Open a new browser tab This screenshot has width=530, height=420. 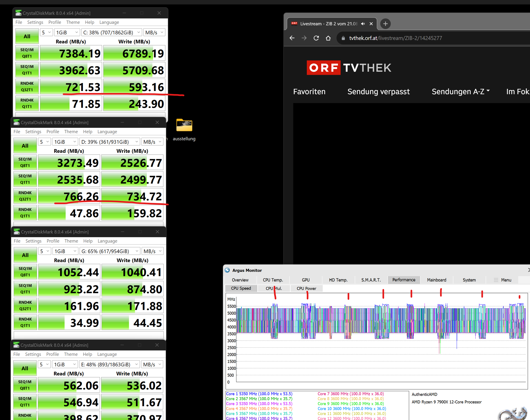click(x=385, y=24)
